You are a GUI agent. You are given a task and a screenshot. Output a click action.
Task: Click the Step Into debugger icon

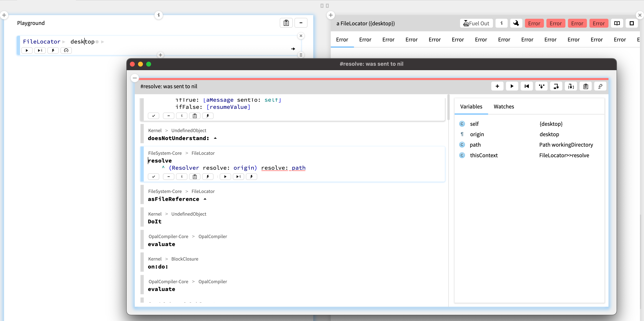[541, 86]
